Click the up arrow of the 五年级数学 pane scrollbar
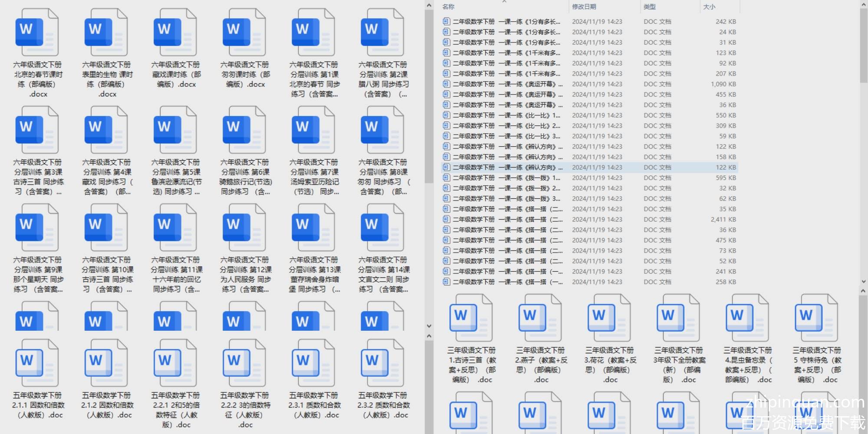 pyautogui.click(x=429, y=336)
